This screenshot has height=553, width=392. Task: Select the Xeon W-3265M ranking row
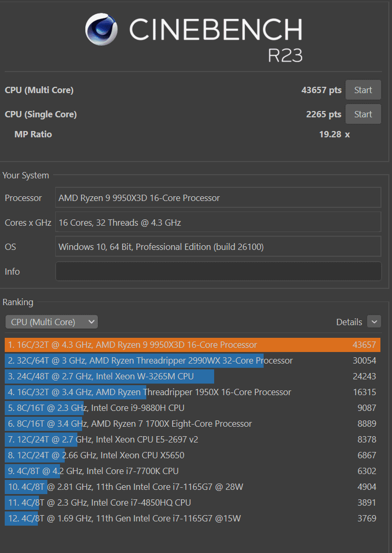[x=192, y=377]
